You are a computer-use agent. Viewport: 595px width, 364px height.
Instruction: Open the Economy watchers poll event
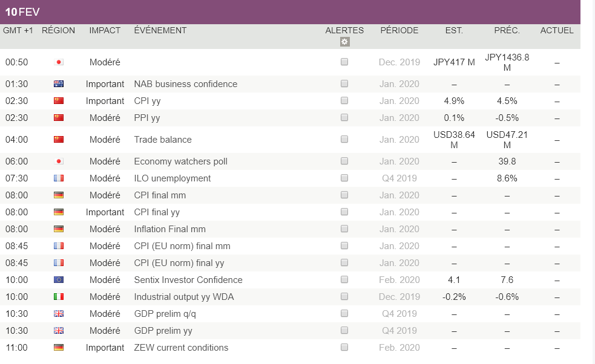pyautogui.click(x=180, y=161)
